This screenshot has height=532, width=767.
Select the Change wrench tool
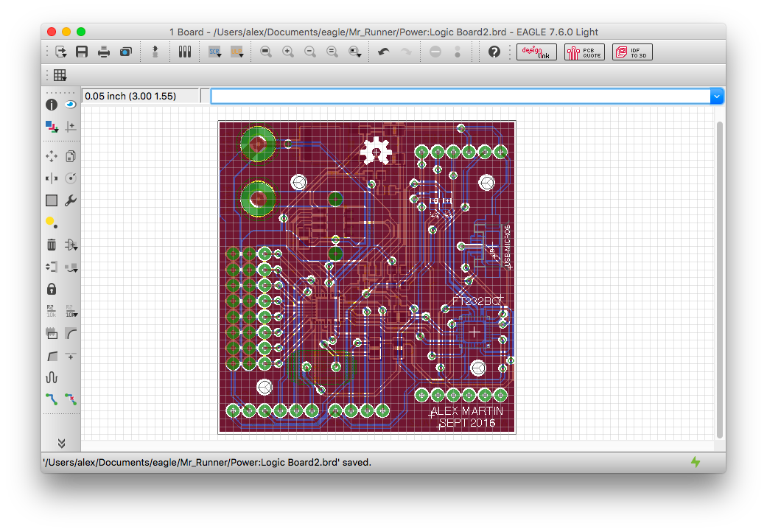pos(71,200)
